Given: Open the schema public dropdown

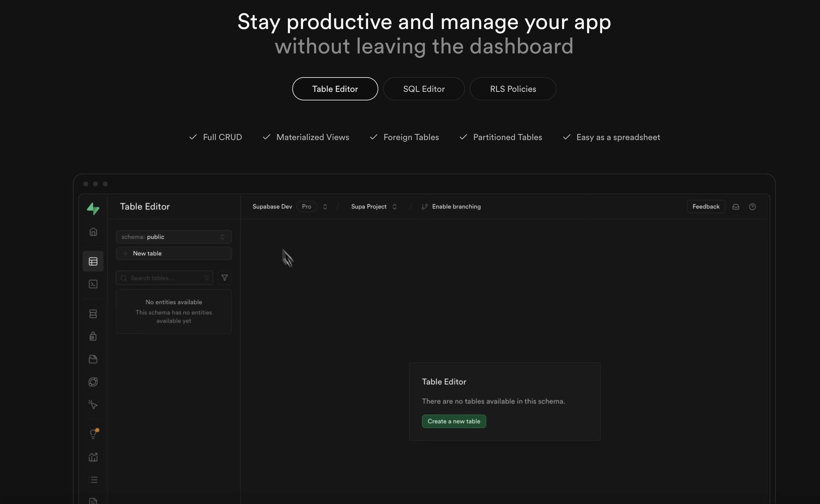Looking at the screenshot, I should tap(174, 237).
